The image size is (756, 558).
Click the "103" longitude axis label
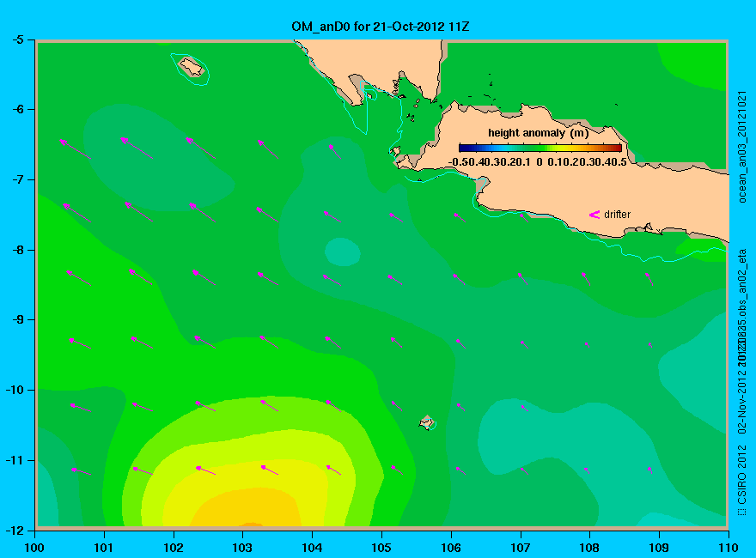(242, 548)
